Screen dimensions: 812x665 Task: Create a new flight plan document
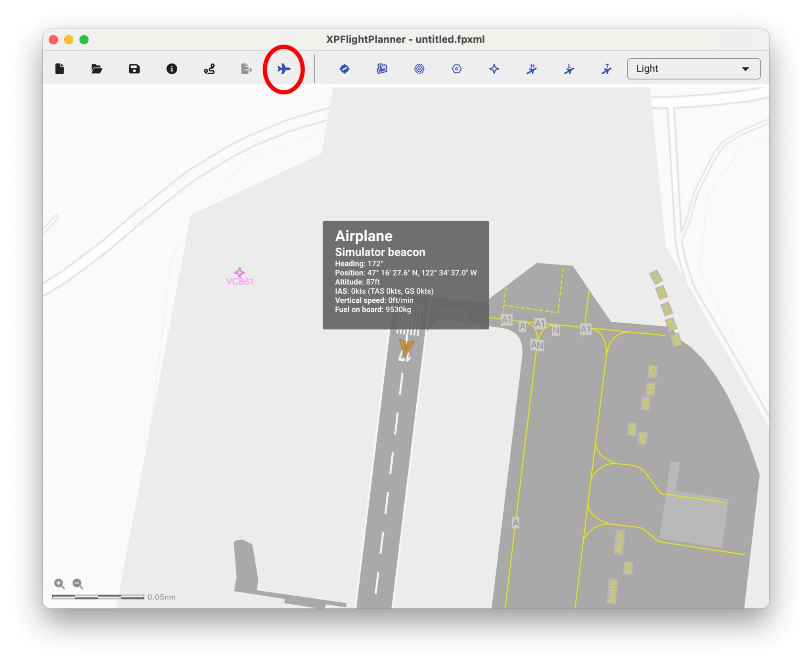point(60,69)
